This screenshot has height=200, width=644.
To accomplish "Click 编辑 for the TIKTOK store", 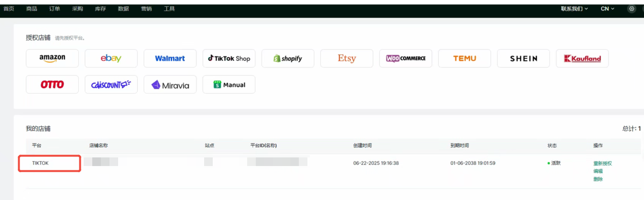I will pyautogui.click(x=598, y=171).
